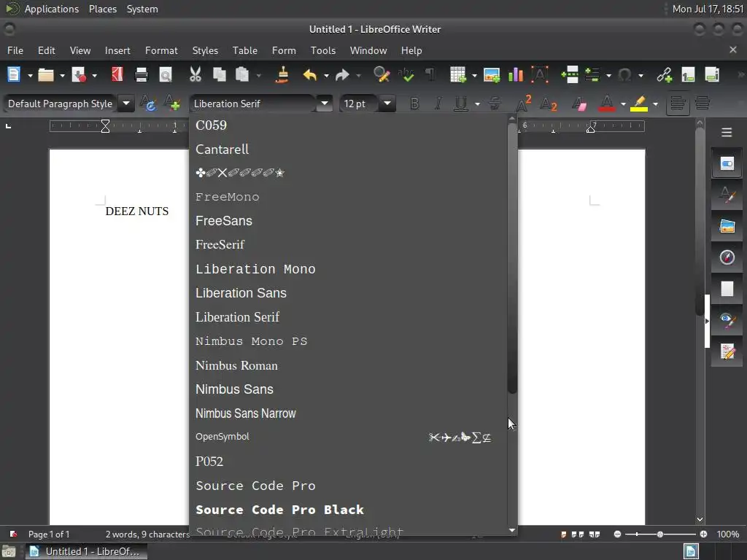747x560 pixels.
Task: Click the Redo arrow
Action: (342, 75)
